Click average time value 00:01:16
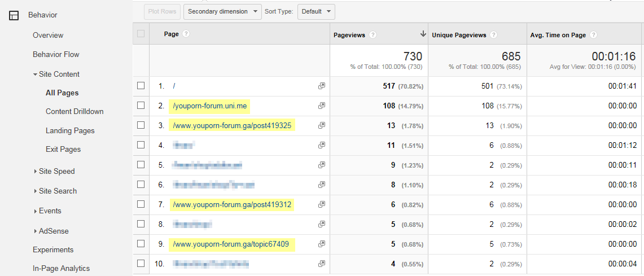Viewport: 644px width, 276px height. (x=614, y=56)
